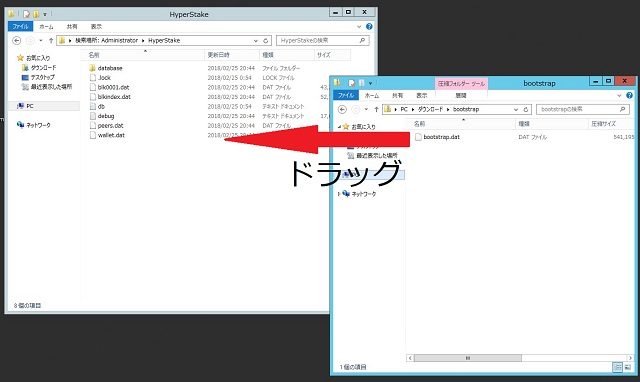
Task: Open recent locations dropdown in HyperStake window
Action: pos(40,41)
